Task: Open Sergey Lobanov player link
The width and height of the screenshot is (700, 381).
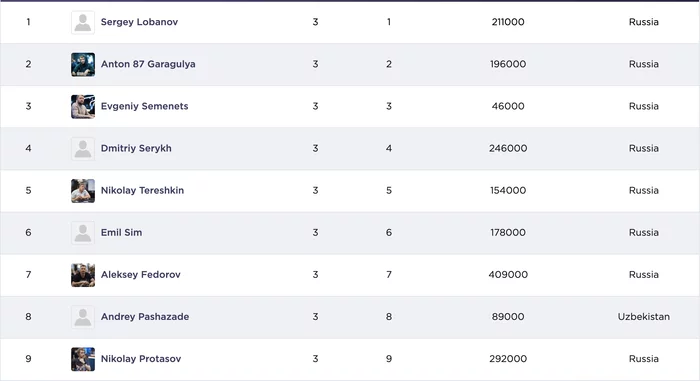Action: (x=139, y=22)
